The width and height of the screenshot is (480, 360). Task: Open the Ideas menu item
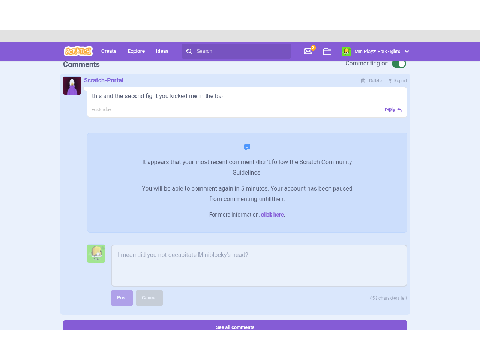click(x=162, y=51)
